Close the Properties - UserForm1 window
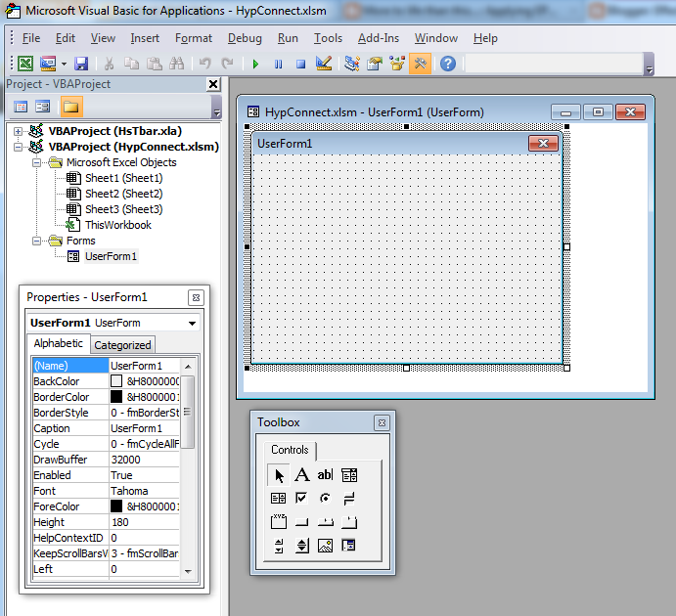Screen dimensions: 676x616 (197, 297)
